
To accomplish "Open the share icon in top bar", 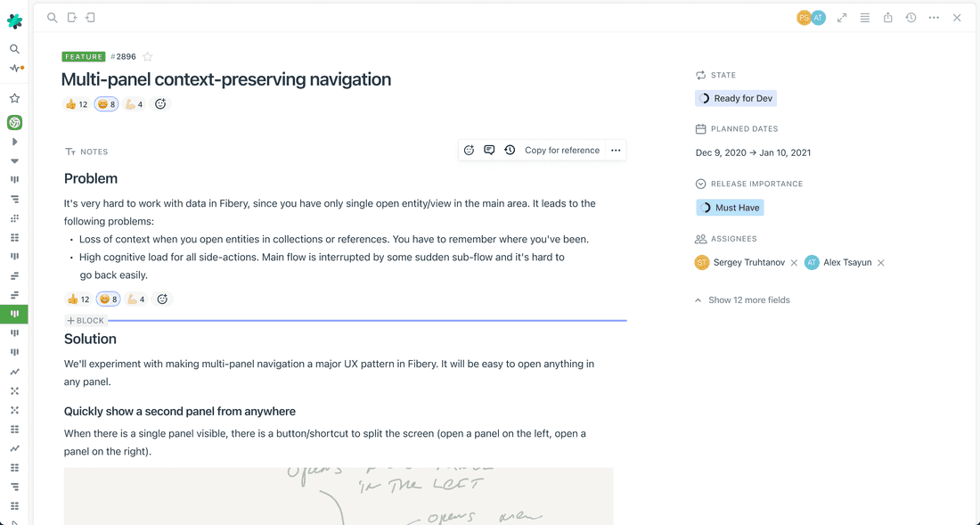I will pyautogui.click(x=888, y=18).
